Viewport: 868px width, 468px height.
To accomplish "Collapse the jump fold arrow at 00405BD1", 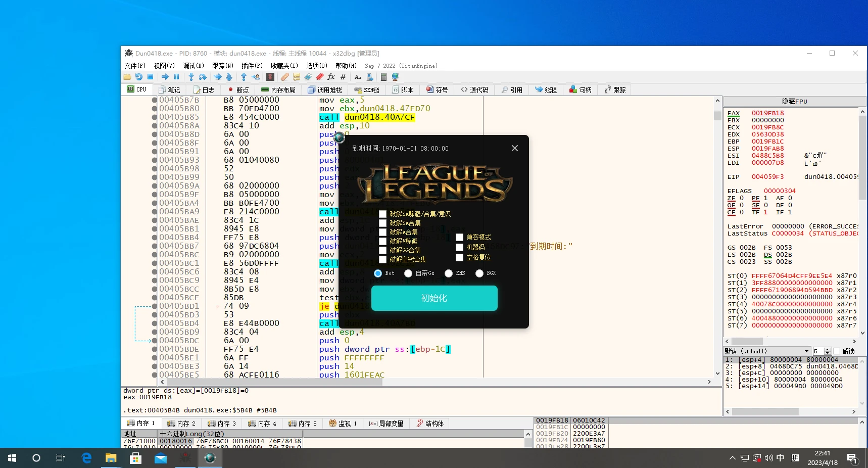I will (x=217, y=306).
